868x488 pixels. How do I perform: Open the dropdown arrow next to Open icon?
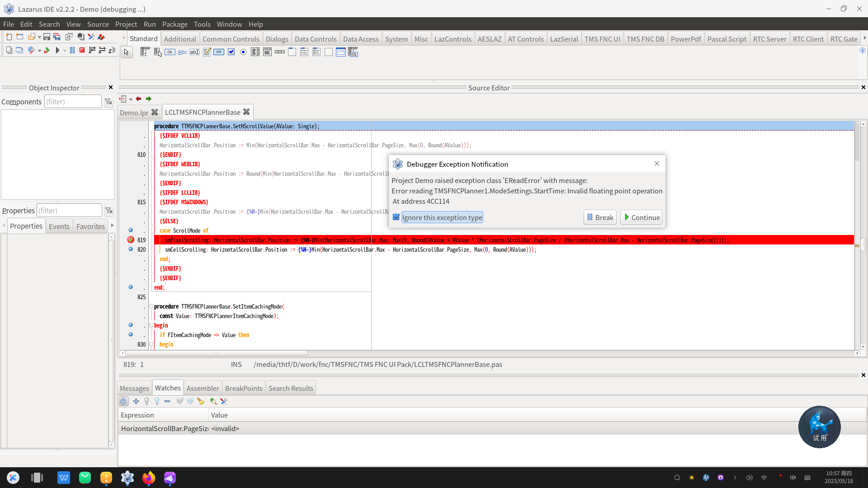39,37
